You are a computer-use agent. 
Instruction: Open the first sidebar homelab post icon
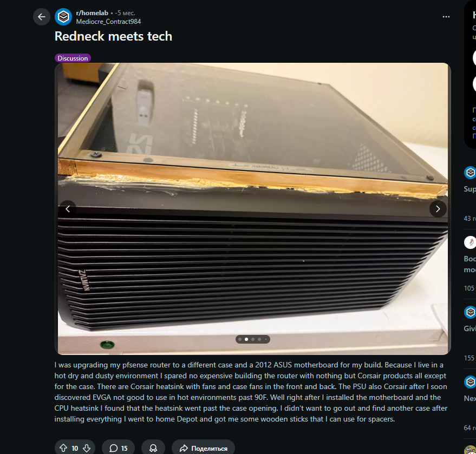[x=470, y=173]
